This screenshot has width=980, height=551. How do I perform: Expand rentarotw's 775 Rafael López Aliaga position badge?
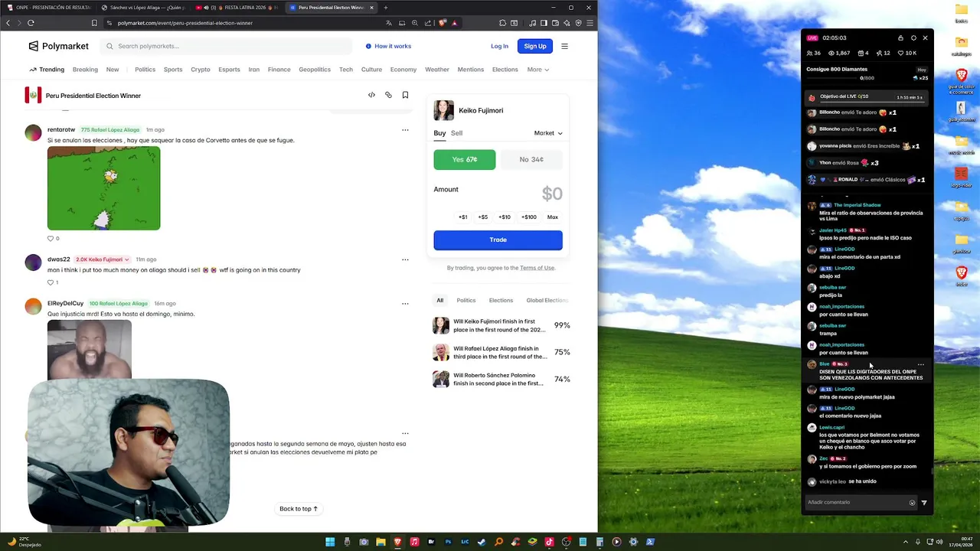[110, 129]
